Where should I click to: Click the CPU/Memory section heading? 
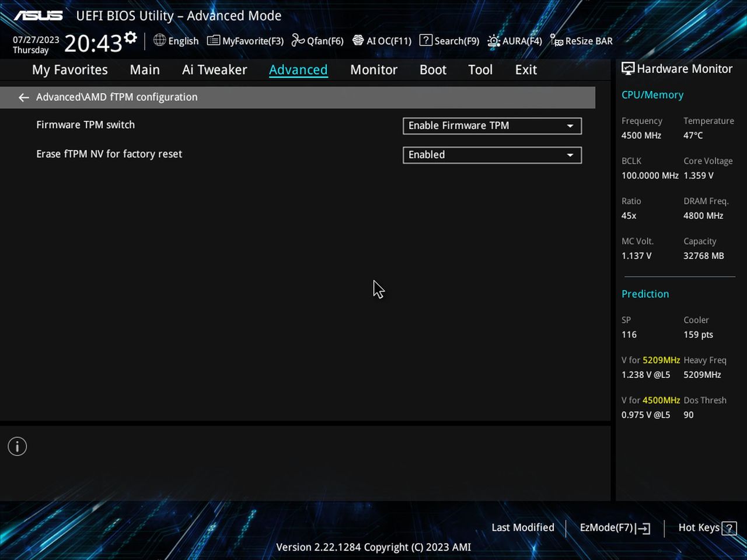(652, 95)
